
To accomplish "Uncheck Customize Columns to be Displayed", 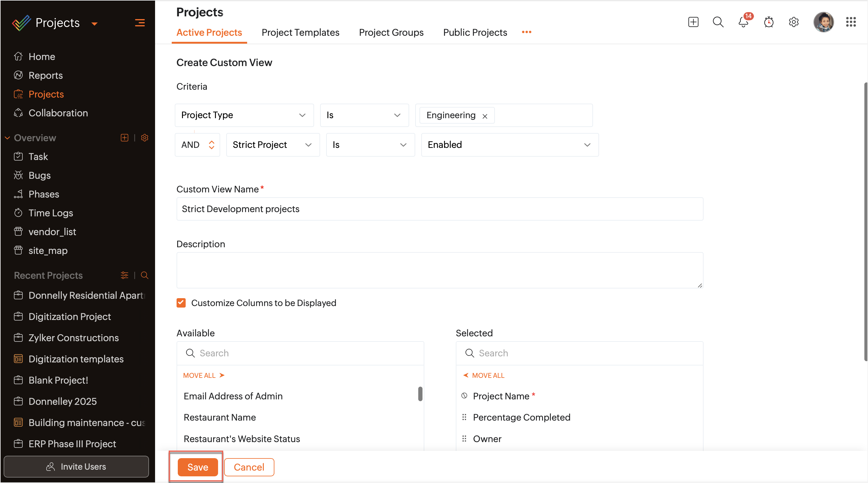I will tap(181, 303).
